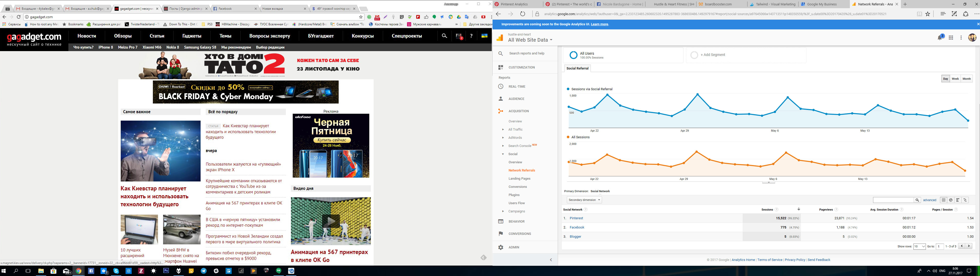Screen dimensions: 980x276
Task: Sort table by the Sessions column header
Action: pos(767,210)
